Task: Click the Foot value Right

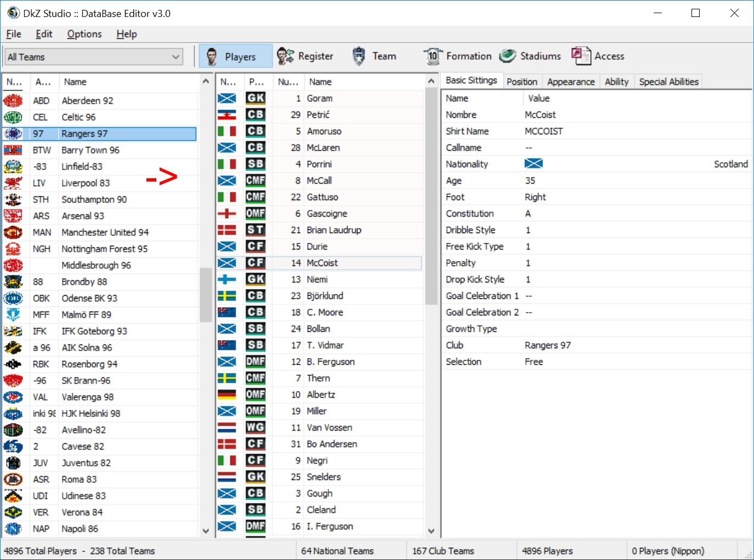Action: click(x=535, y=197)
